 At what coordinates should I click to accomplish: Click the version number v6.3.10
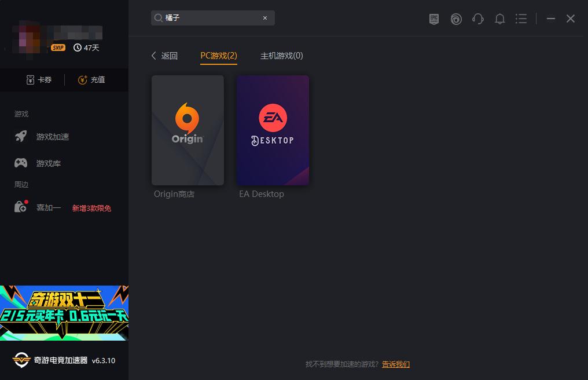click(x=104, y=361)
